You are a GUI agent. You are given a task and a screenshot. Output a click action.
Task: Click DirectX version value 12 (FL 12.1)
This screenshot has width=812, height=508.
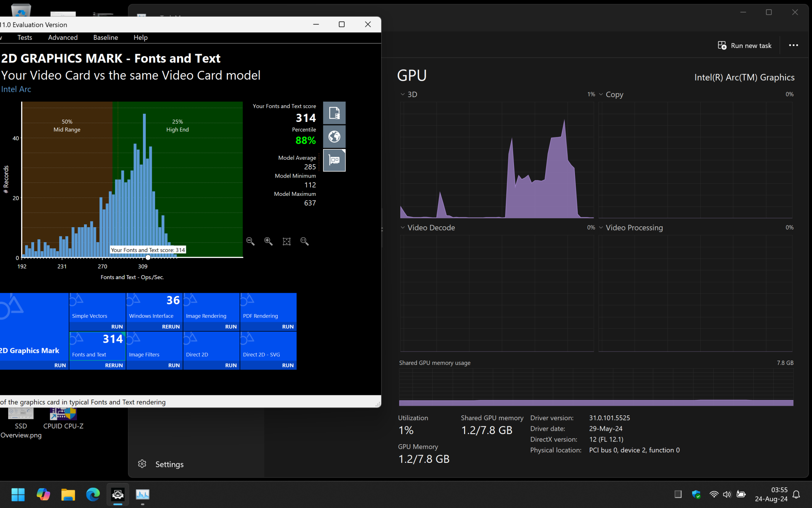606,439
